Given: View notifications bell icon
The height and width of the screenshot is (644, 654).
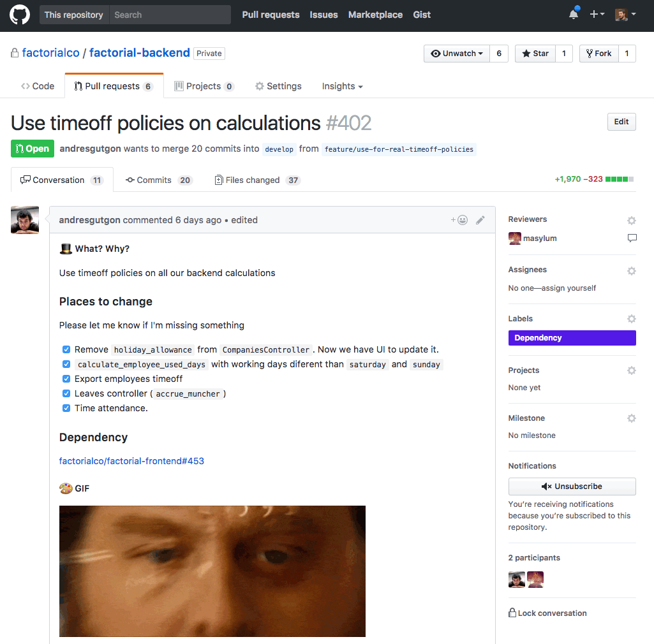Looking at the screenshot, I should 574,15.
